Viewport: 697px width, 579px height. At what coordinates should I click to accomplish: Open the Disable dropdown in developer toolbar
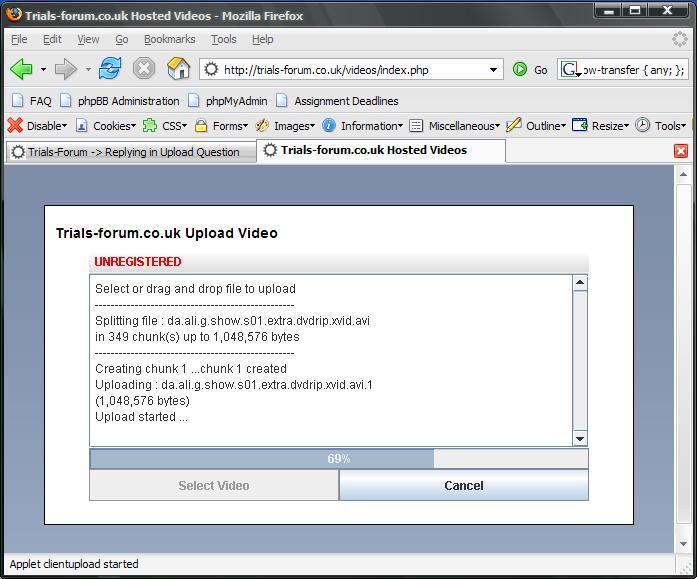[37, 126]
